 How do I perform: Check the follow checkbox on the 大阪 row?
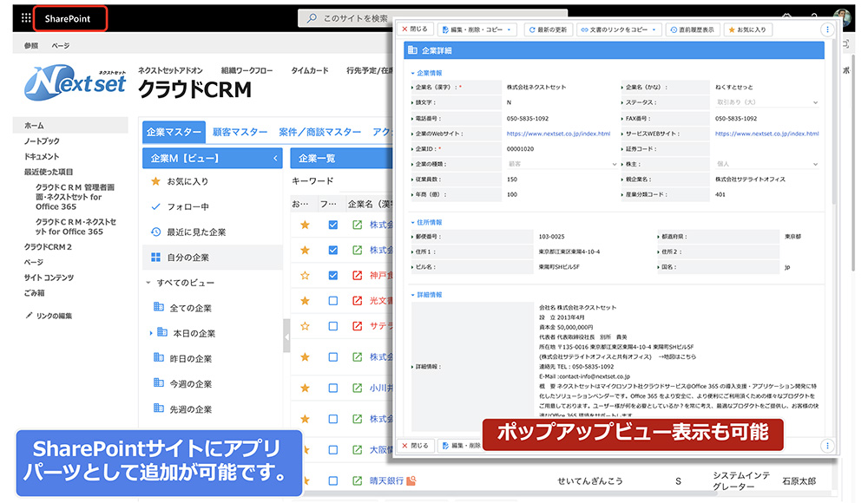pyautogui.click(x=332, y=450)
